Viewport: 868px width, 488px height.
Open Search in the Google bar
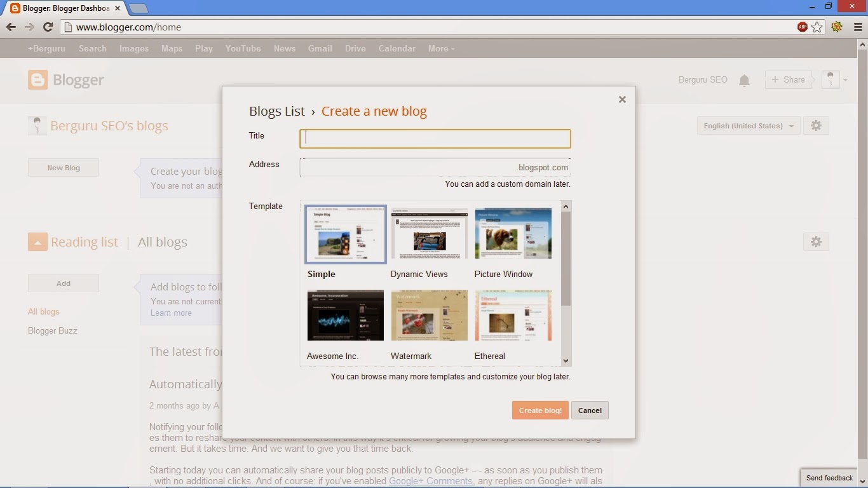[93, 48]
